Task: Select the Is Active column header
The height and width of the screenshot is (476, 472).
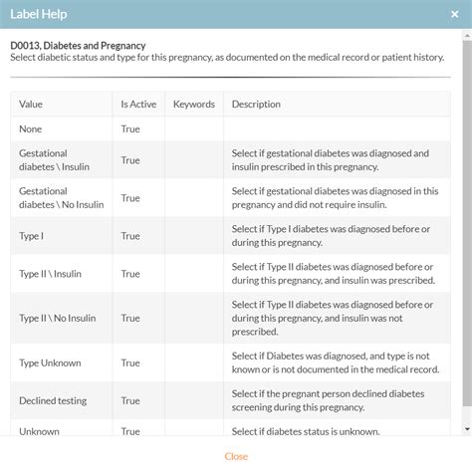Action: click(x=138, y=105)
